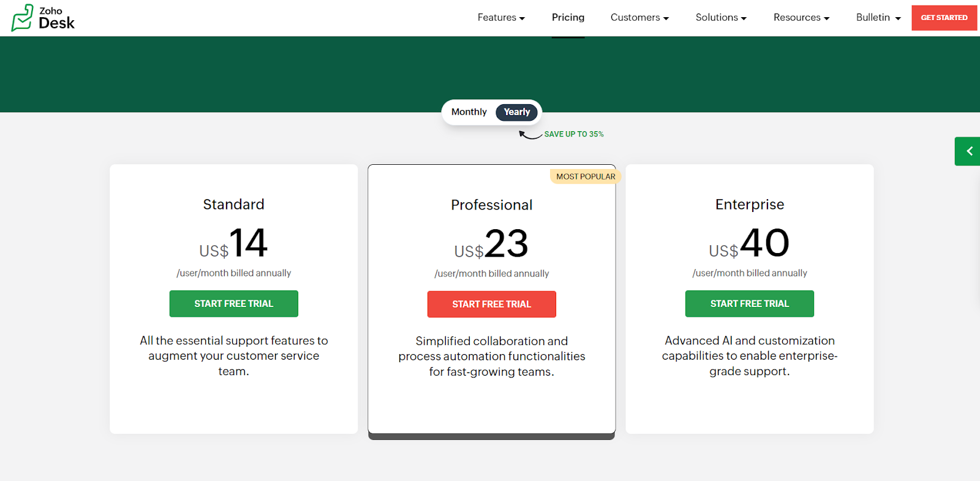This screenshot has height=481, width=980.
Task: Open the Customers dropdown menu
Action: [x=639, y=18]
